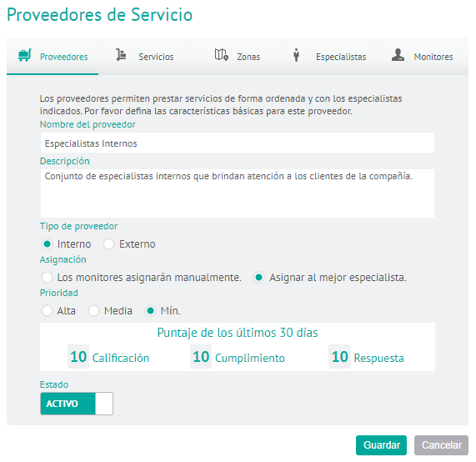476x462 pixels.
Task: Click the Guardar button
Action: pyautogui.click(x=381, y=445)
